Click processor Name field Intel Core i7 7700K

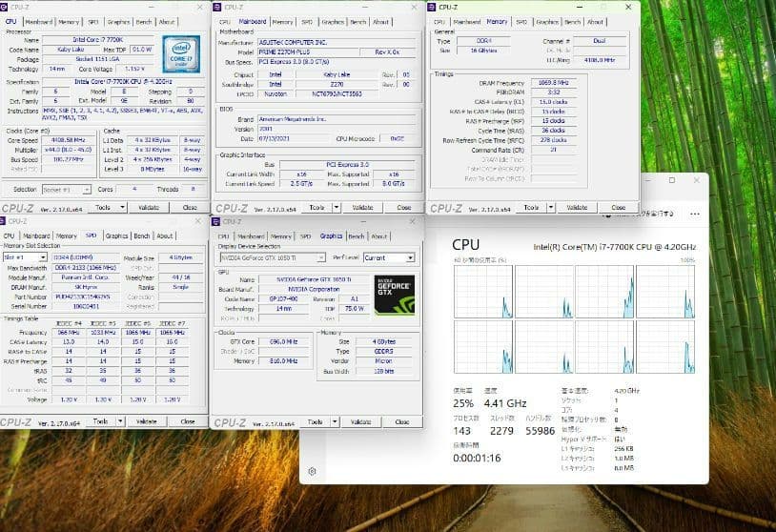pos(98,40)
